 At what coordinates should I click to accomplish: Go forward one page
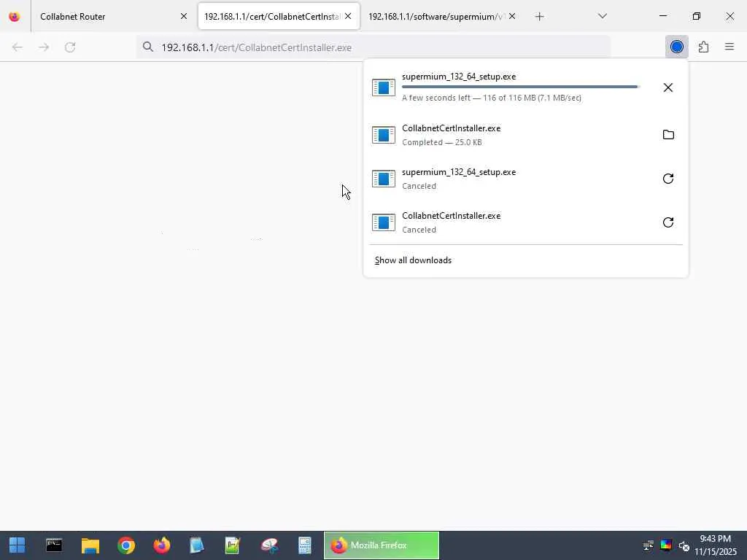44,47
